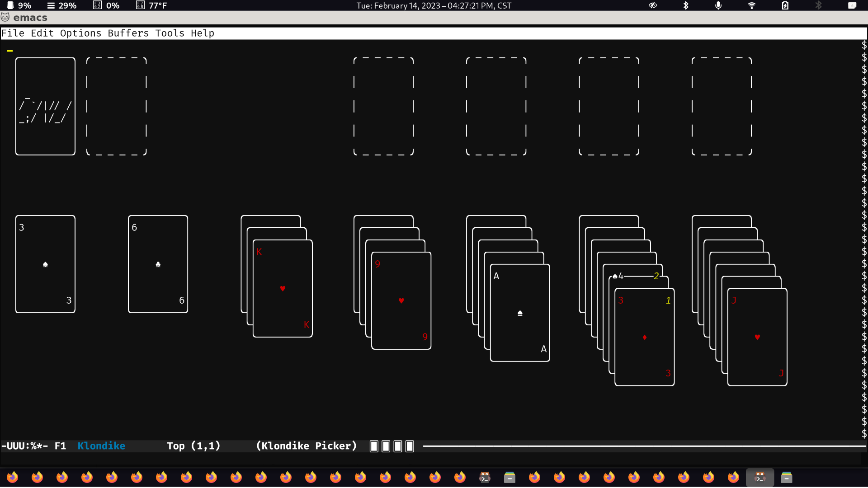This screenshot has width=868, height=488.
Task: Click the highlighted terminal icon in taskbar
Action: [x=760, y=477]
